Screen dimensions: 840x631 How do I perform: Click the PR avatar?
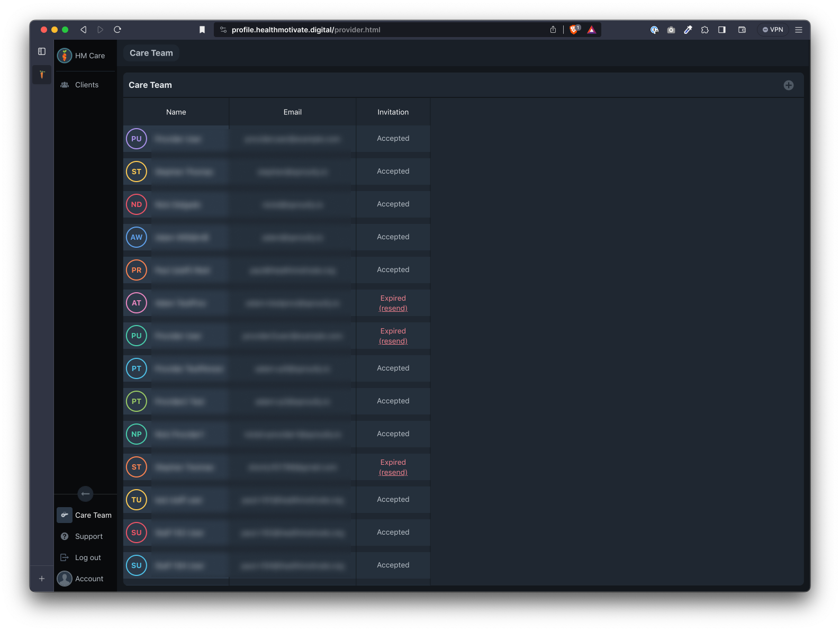137,270
